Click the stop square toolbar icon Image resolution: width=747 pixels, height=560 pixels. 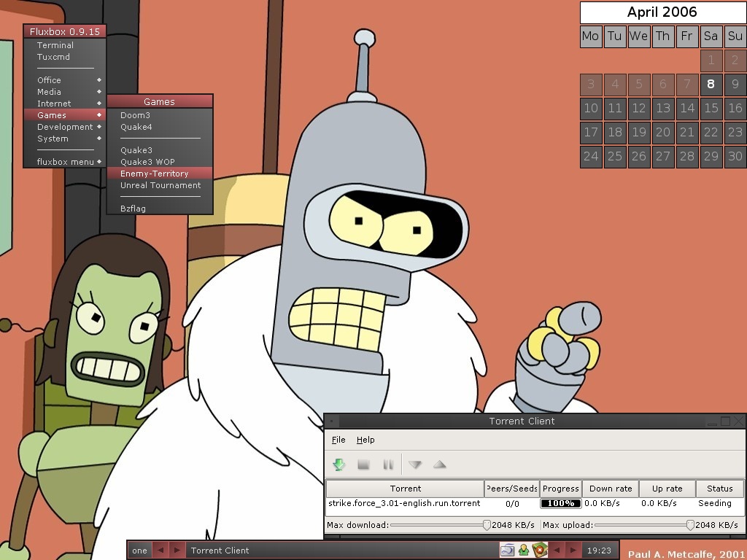coord(363,464)
